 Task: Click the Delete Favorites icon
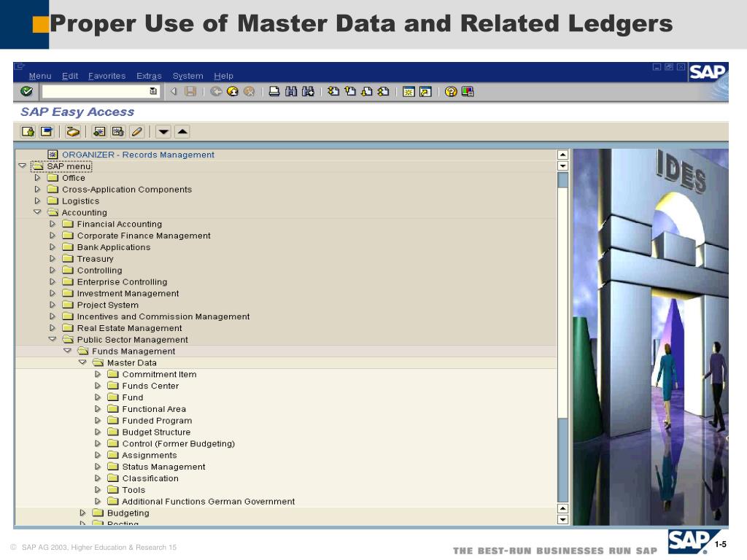pyautogui.click(x=117, y=131)
